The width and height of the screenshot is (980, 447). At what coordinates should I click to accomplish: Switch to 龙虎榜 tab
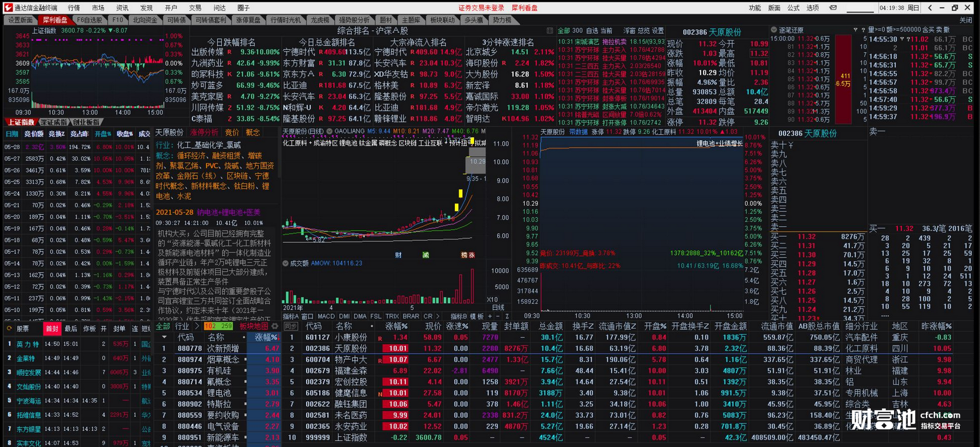click(x=320, y=20)
